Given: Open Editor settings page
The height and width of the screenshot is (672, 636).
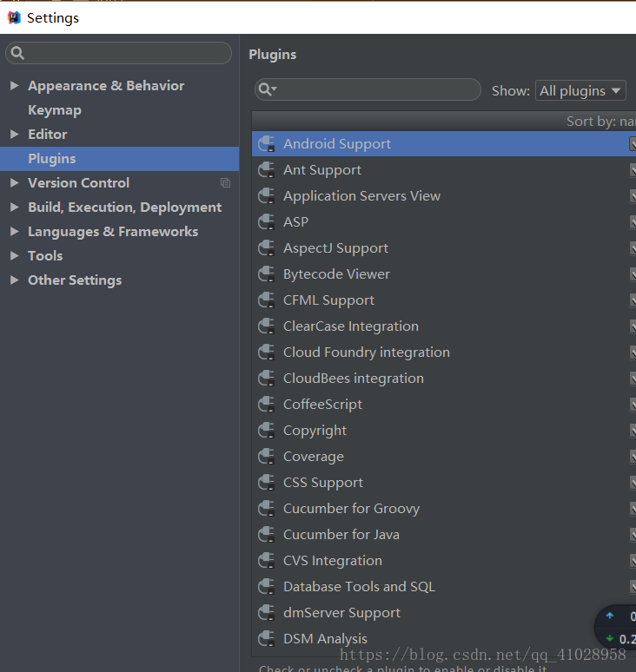Looking at the screenshot, I should tap(47, 135).
